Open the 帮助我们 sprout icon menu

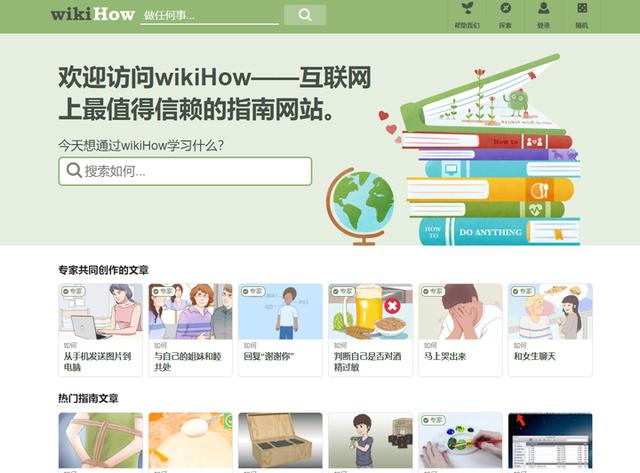tap(467, 8)
